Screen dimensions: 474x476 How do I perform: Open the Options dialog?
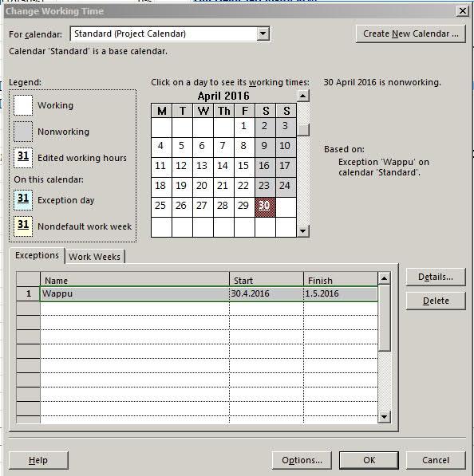[x=302, y=460]
